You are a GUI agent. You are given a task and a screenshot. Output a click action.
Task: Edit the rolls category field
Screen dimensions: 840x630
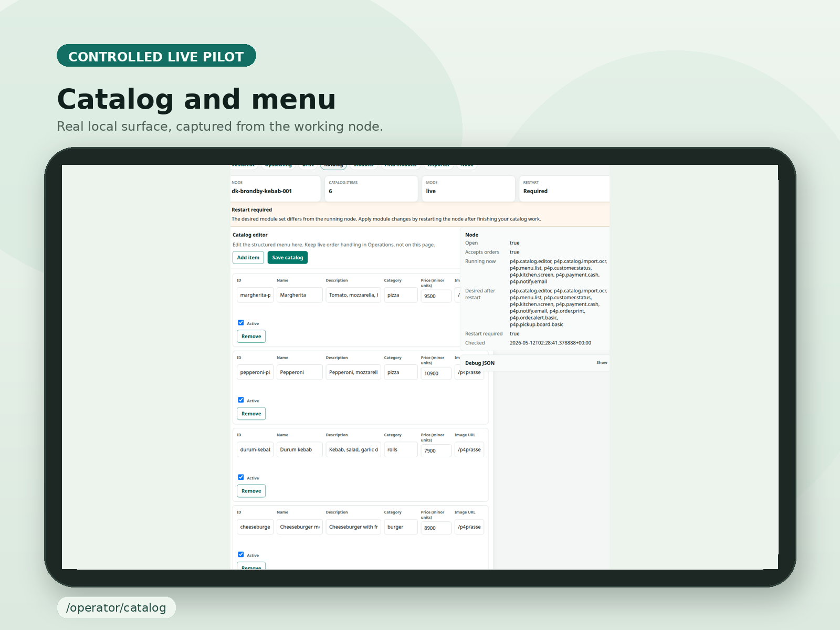pos(401,449)
